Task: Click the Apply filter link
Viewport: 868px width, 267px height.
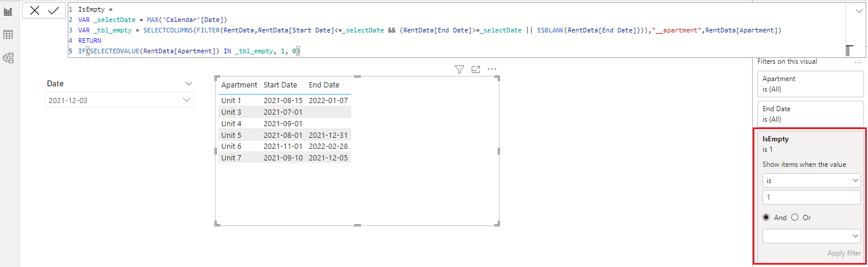Action: (x=844, y=253)
